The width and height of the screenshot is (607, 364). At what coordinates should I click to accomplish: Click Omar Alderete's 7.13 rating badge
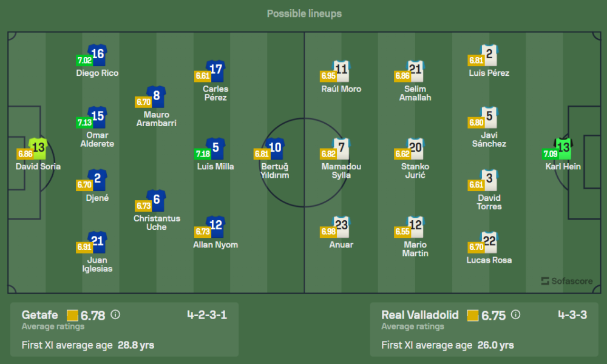click(x=84, y=123)
